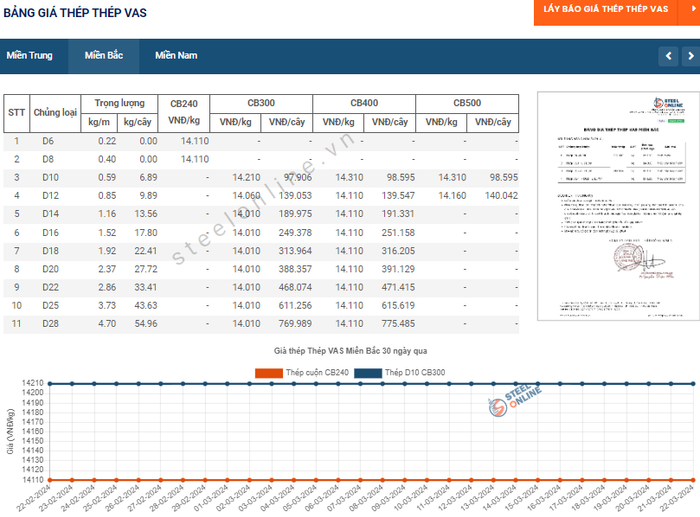Switch to the Miền Trung tab
The height and width of the screenshot is (517, 700).
[30, 56]
